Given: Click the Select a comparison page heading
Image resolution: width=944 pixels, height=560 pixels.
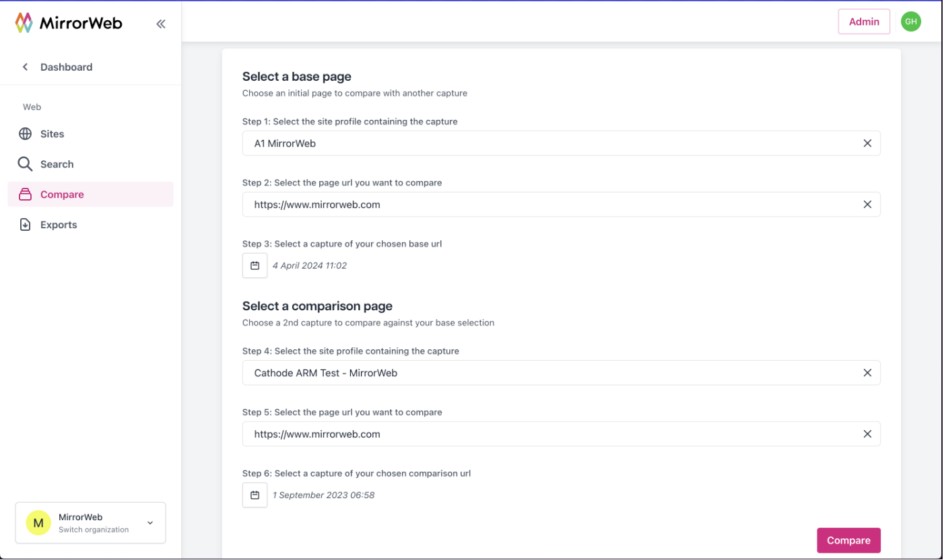Looking at the screenshot, I should 317,306.
